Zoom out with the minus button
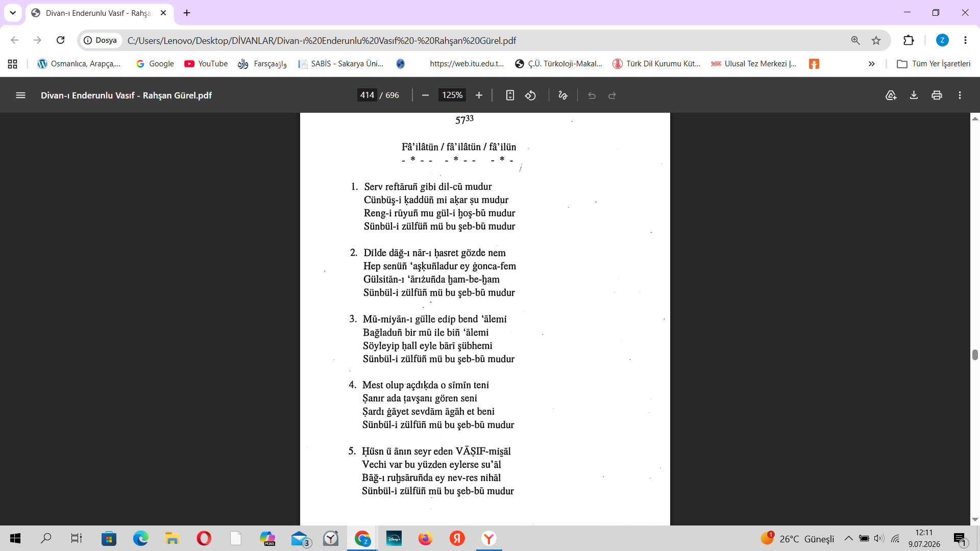This screenshot has width=980, height=551. click(x=425, y=95)
